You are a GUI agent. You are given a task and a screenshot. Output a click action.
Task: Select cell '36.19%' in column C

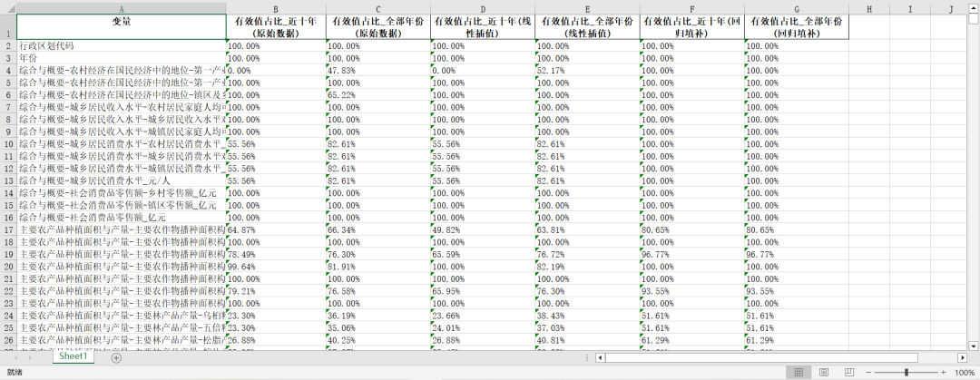pos(378,316)
